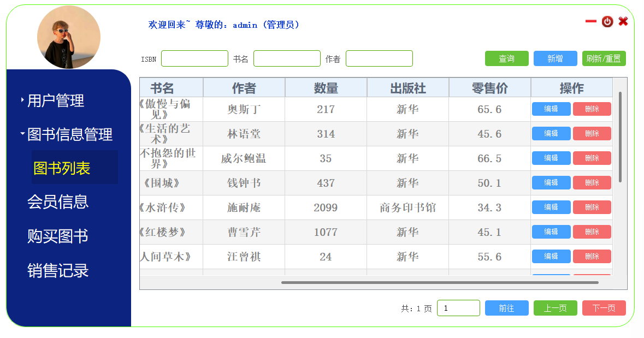This screenshot has height=338, width=644.
Task: Edit the 汪曾祺 book row
Action: [551, 256]
